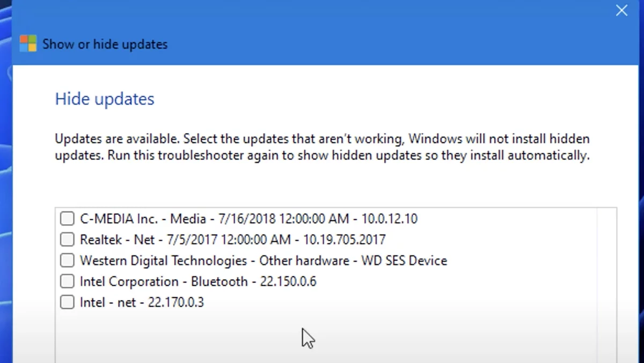Click the C-MEDIA Inc. entry name
This screenshot has height=363, width=644.
119,219
